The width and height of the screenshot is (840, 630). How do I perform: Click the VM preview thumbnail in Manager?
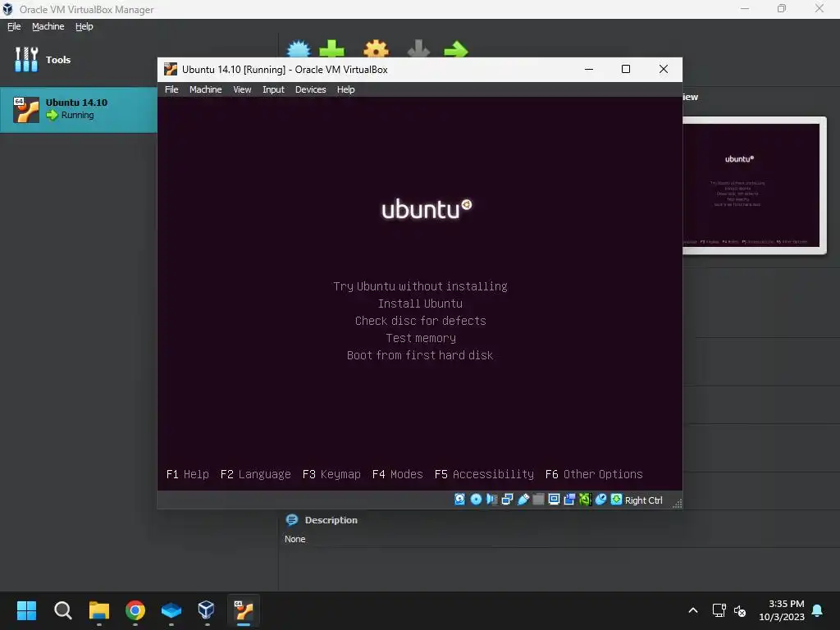pos(751,185)
